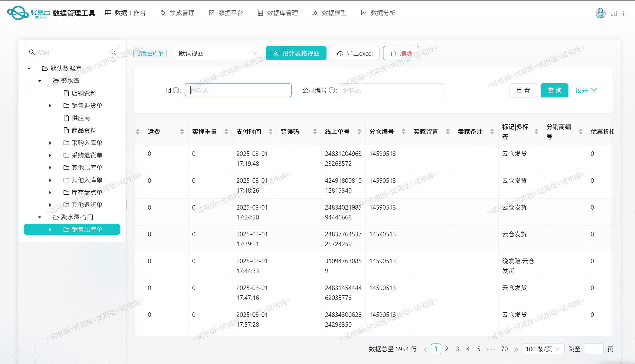Sort by 运费 column sort arrows

(182, 132)
